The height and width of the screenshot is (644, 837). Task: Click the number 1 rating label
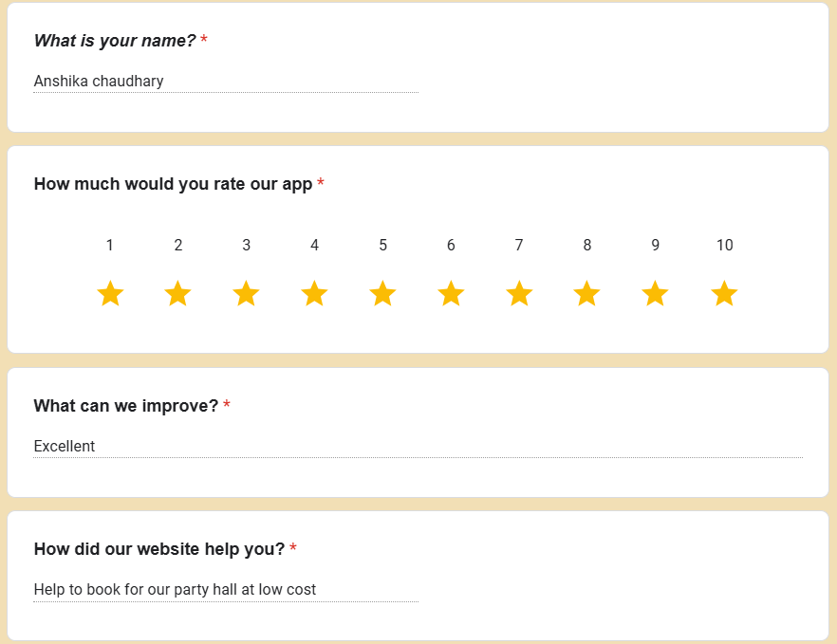tap(110, 246)
